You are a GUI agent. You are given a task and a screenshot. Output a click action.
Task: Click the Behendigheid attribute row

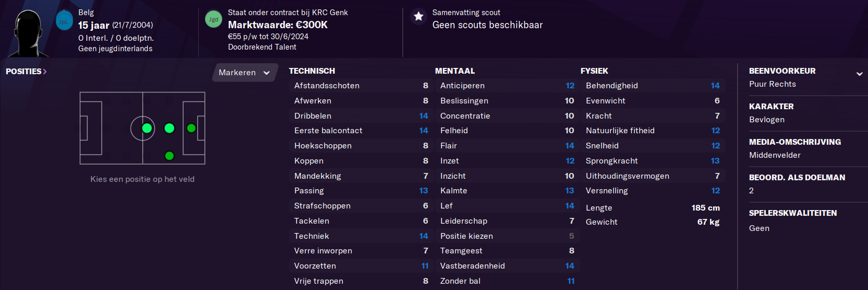click(653, 86)
